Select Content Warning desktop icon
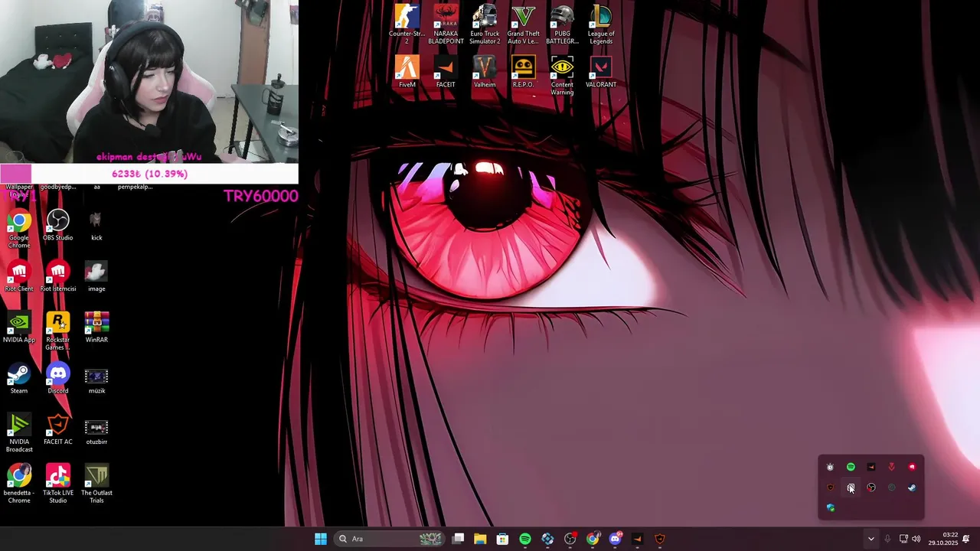The height and width of the screenshot is (551, 980). (562, 76)
